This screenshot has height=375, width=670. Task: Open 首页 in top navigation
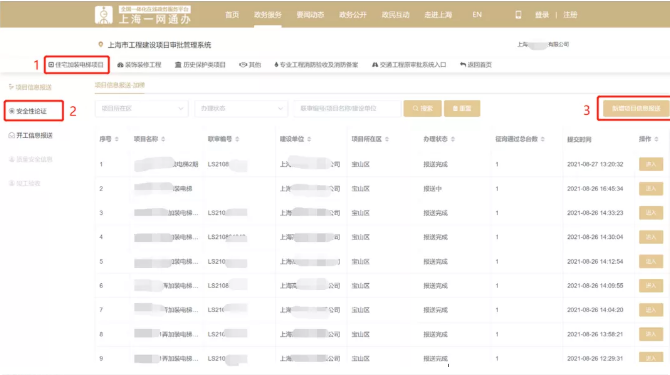coord(232,15)
